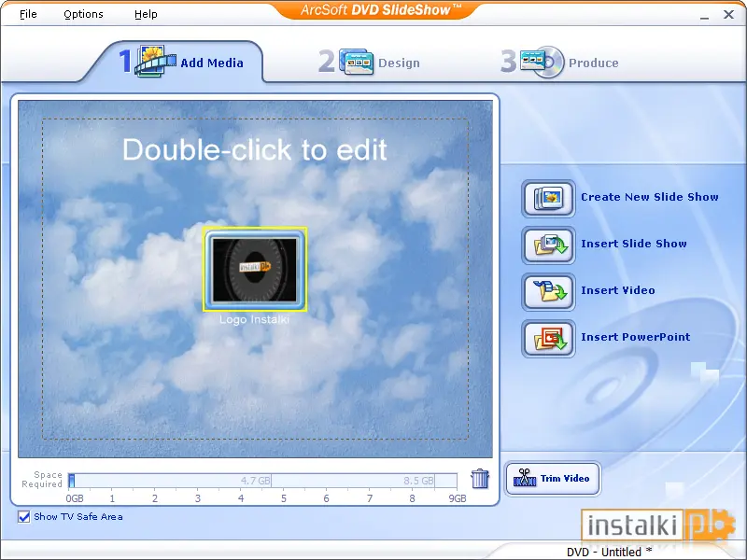Click the Space Required capacity bar
Screen dimensions: 747x560
coord(262,481)
